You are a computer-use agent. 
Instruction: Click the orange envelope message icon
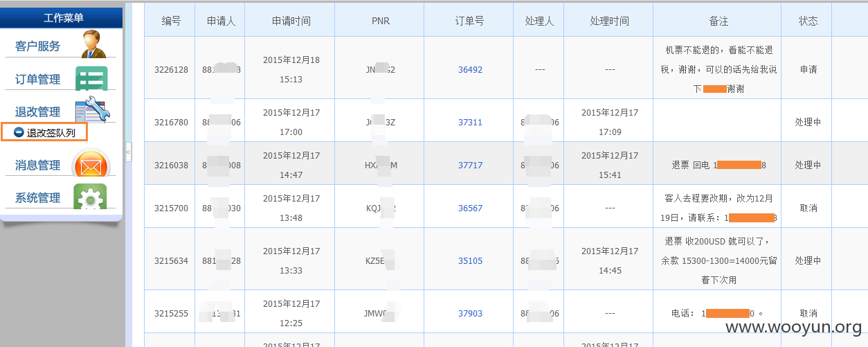coord(91,166)
